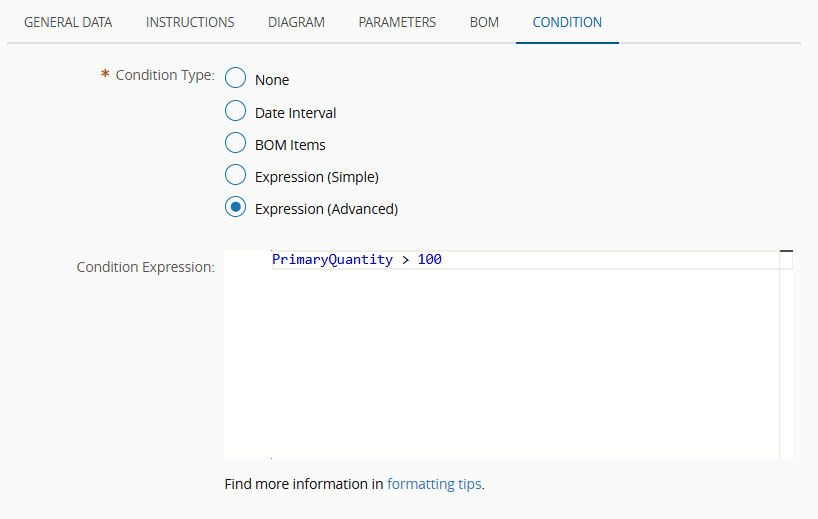Select the Condition tab
The image size is (818, 519).
coord(567,22)
